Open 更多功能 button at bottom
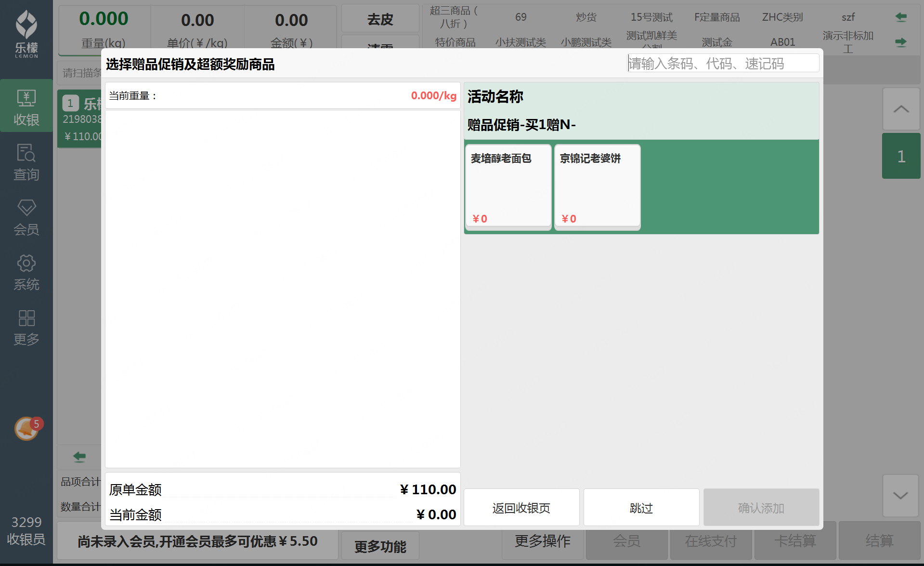The height and width of the screenshot is (566, 924). click(380, 546)
